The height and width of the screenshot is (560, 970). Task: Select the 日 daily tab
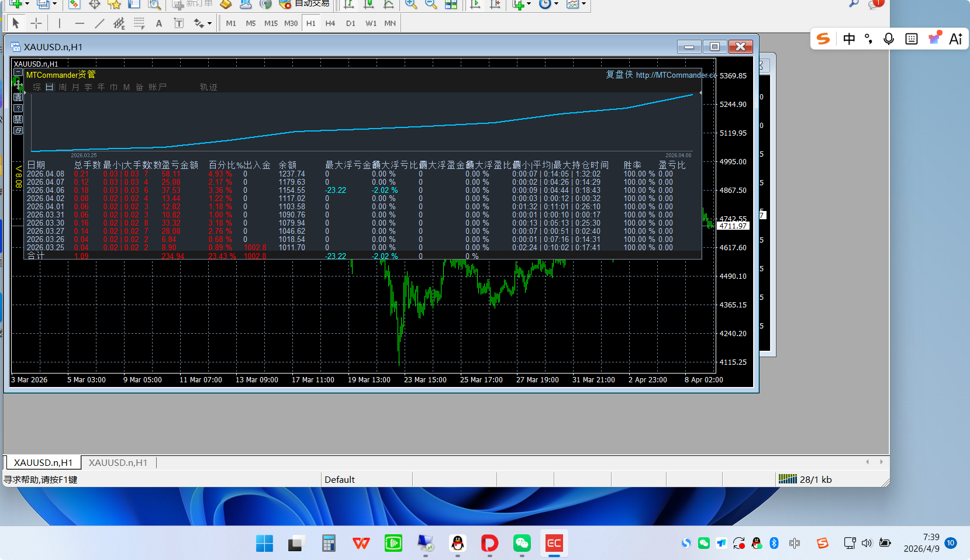click(50, 87)
